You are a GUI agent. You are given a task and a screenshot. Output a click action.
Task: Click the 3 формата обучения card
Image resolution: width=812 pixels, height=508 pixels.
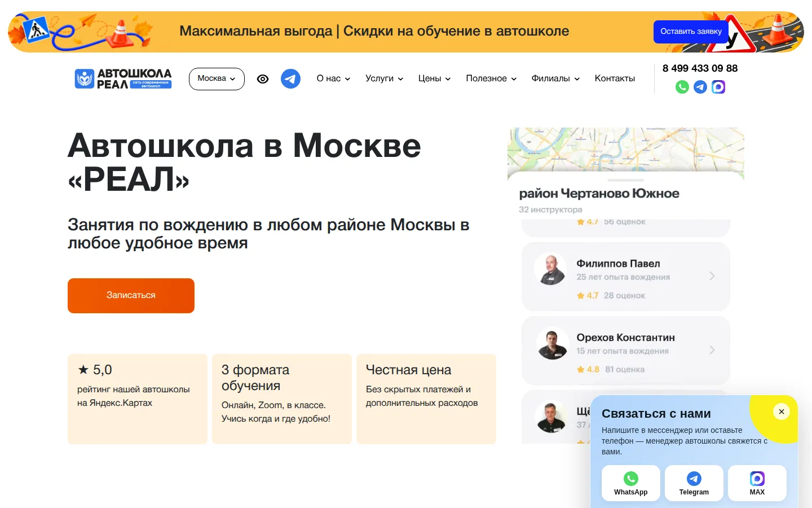click(282, 399)
